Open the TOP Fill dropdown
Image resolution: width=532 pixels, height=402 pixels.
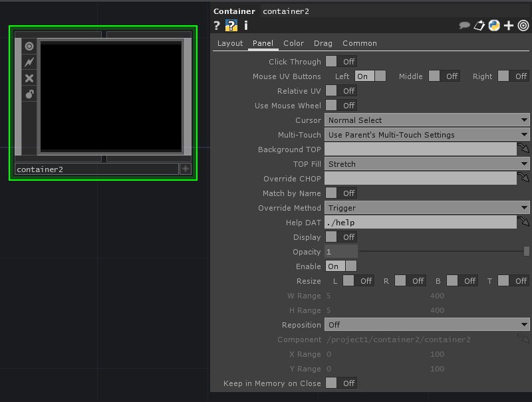[426, 164]
